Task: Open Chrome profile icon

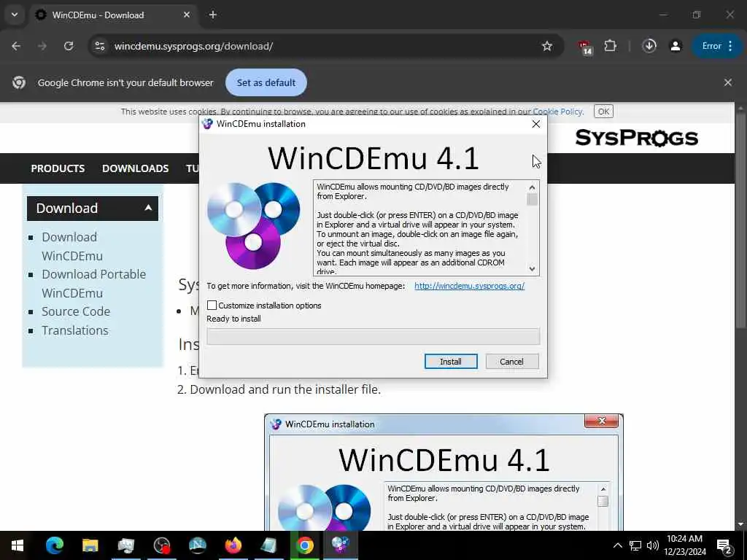Action: [676, 46]
